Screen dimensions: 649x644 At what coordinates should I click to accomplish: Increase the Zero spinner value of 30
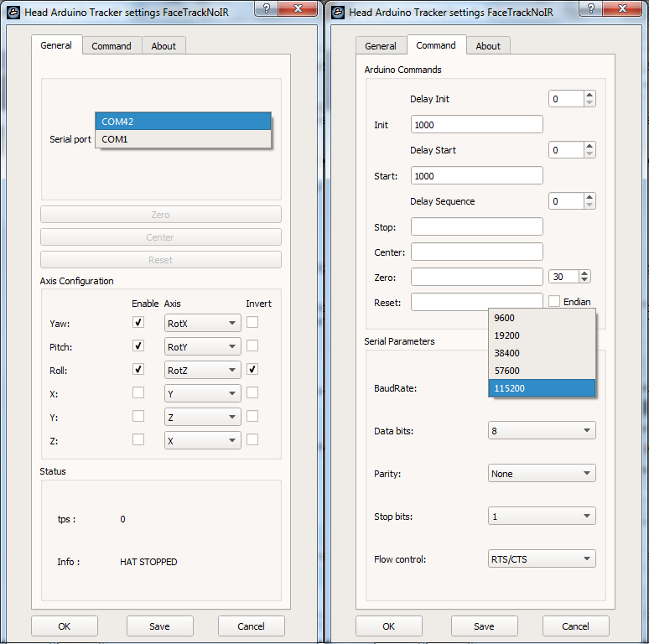584,273
